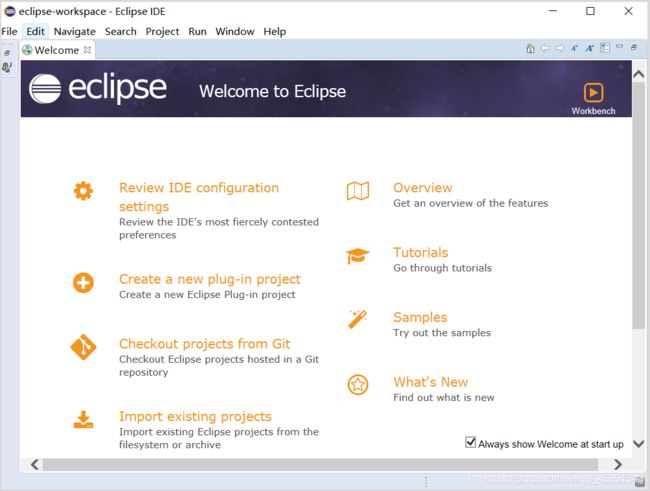650x491 pixels.
Task: Click the vertical scrollbar up arrow
Action: pos(639,74)
